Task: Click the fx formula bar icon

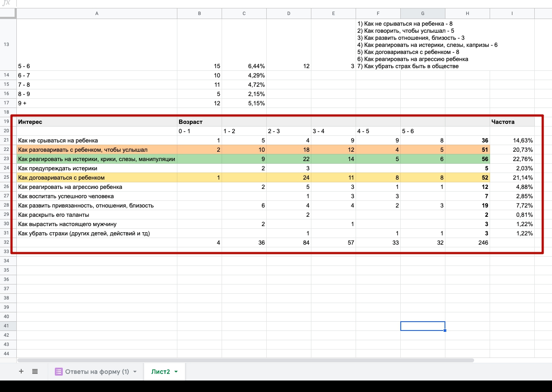Action: click(6, 3)
